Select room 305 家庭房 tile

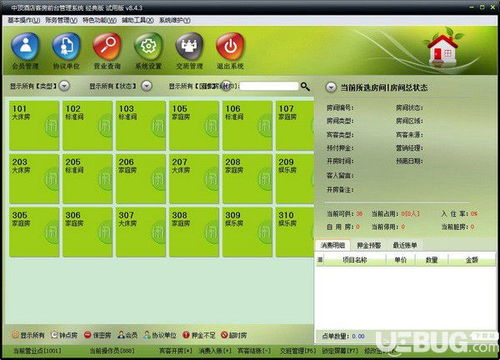click(x=34, y=232)
